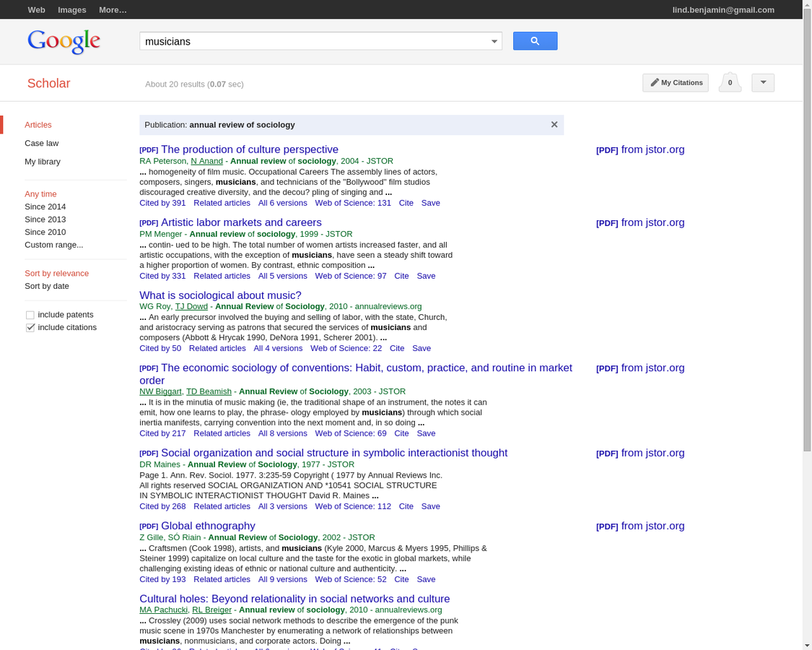Choose Sort by relevance
The image size is (812, 650).
(56, 273)
